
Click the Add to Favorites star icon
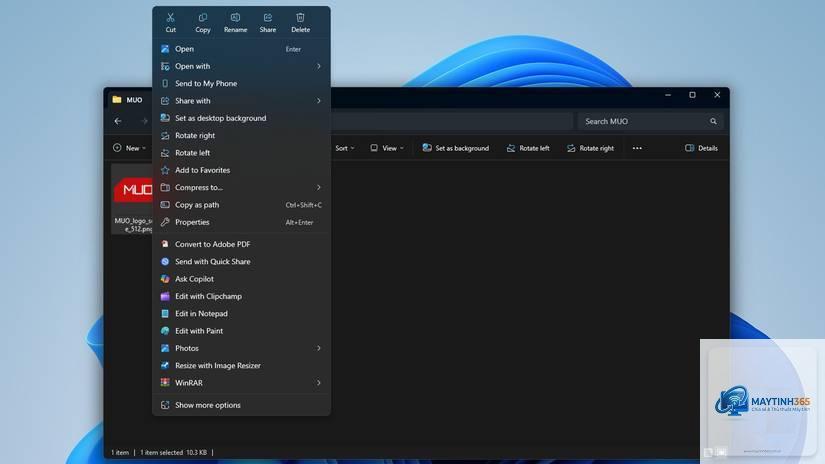tap(165, 170)
